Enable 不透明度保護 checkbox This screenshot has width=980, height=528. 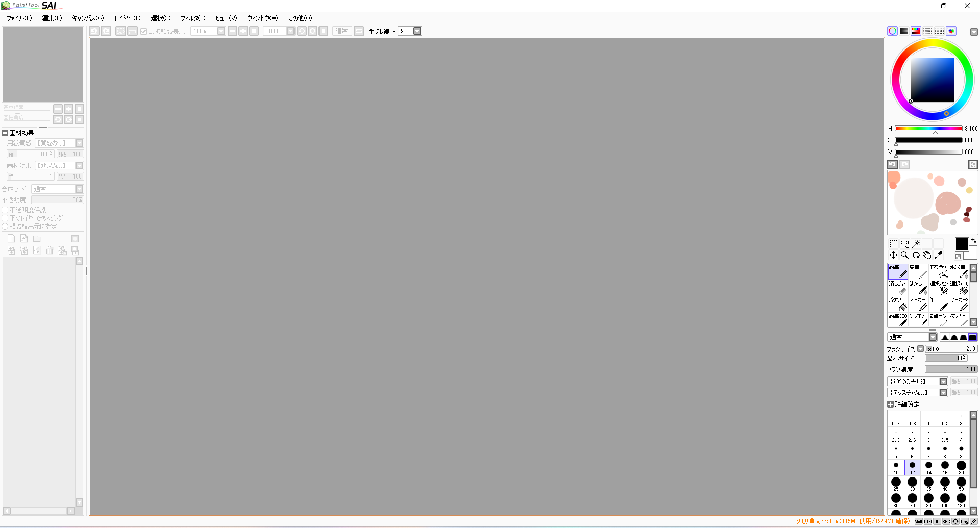point(5,210)
